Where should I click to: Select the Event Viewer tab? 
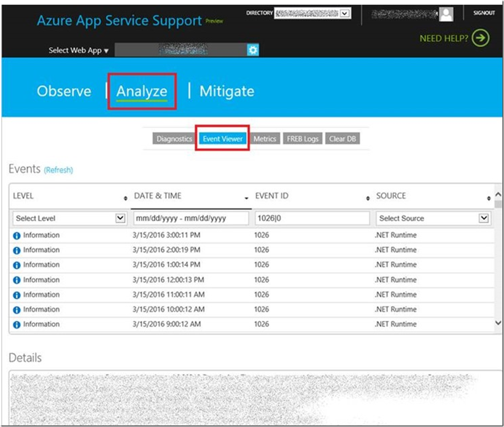tap(223, 139)
